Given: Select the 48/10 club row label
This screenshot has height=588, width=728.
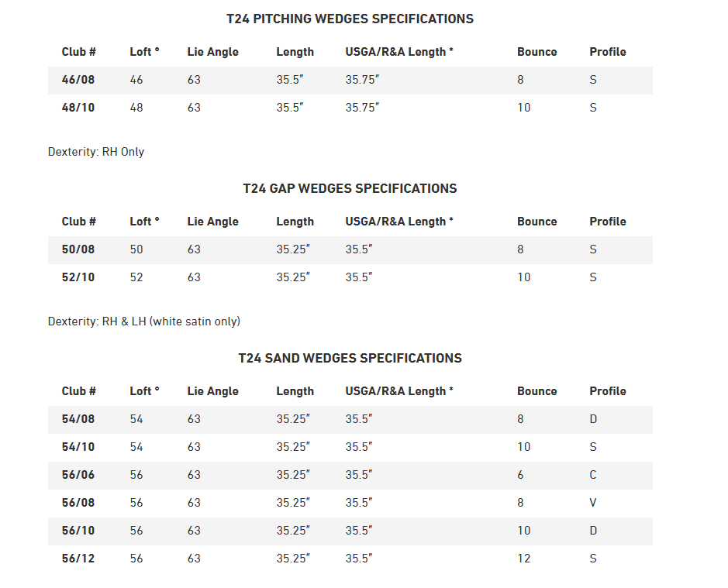Looking at the screenshot, I should point(78,108).
